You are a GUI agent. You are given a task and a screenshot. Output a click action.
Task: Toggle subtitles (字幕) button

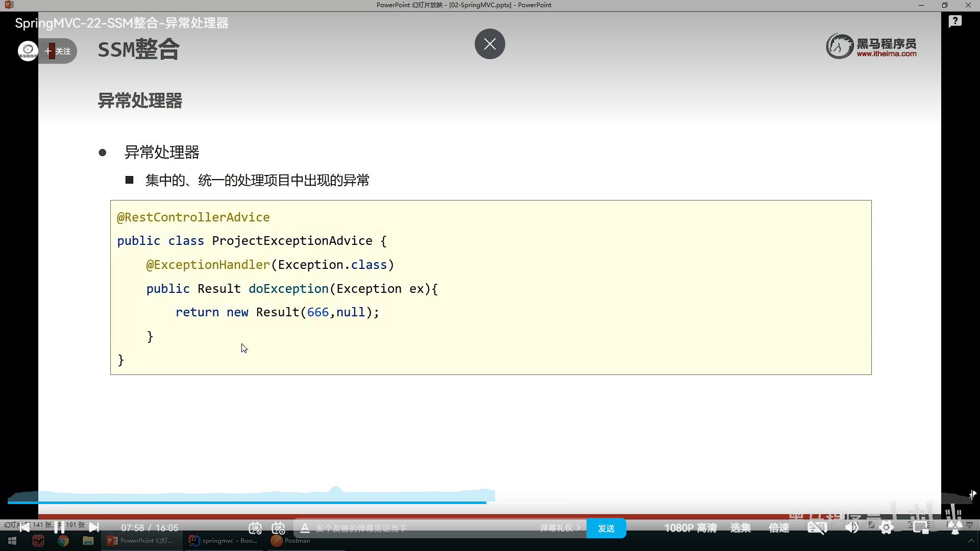click(817, 528)
